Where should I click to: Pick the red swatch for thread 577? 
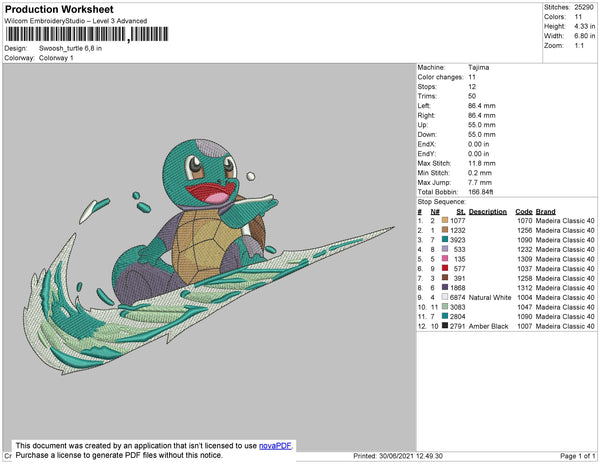click(x=445, y=268)
